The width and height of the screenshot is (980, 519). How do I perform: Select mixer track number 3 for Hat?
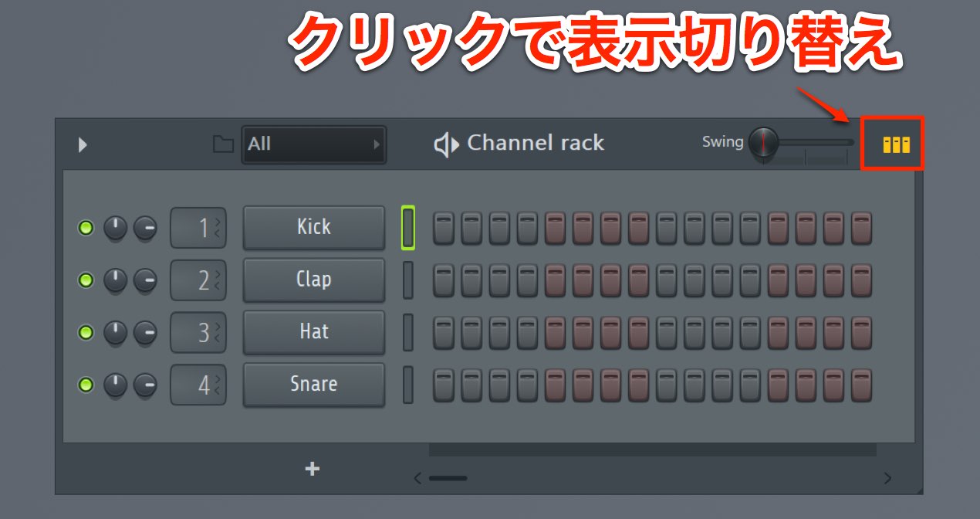click(198, 332)
